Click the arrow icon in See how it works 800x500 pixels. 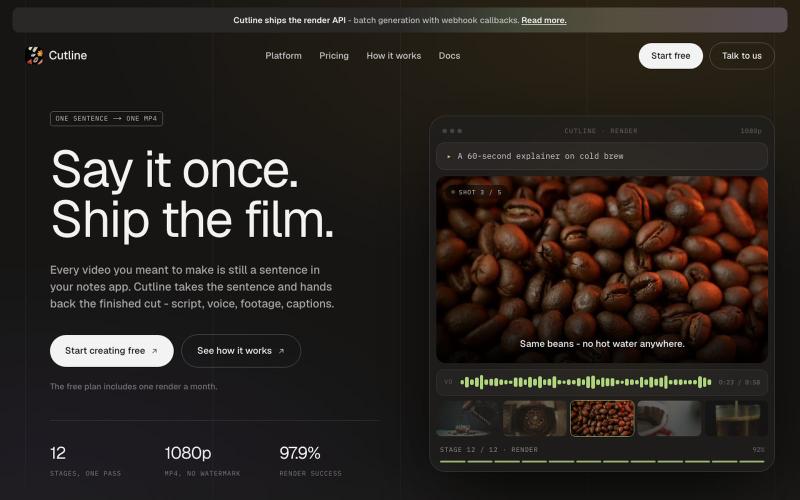click(x=281, y=351)
